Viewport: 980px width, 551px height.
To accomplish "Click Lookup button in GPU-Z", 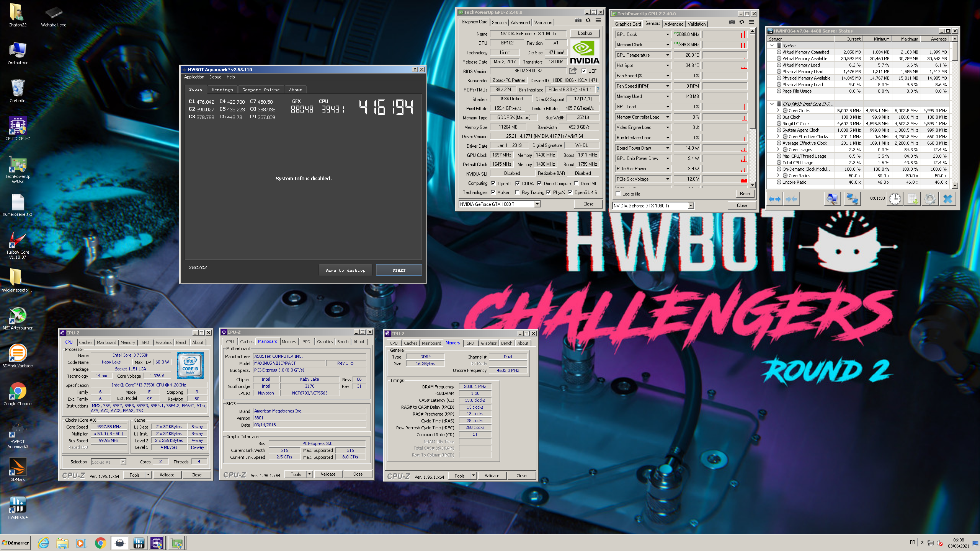I will [x=585, y=33].
